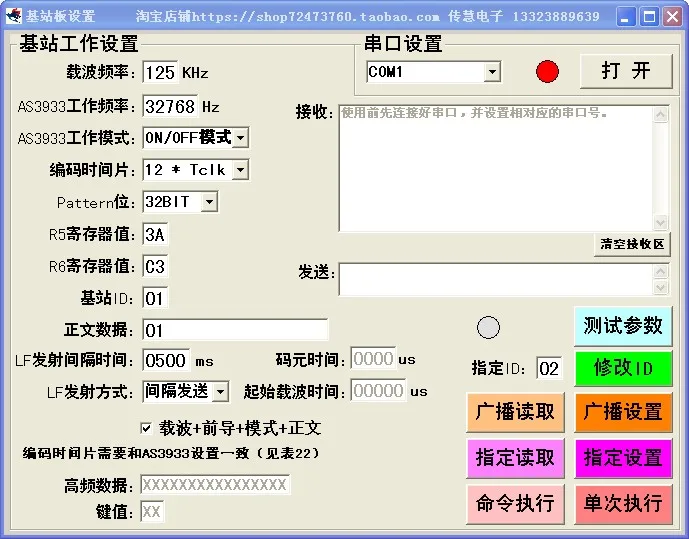
Task: Click the 打开 serial port button
Action: (x=626, y=71)
